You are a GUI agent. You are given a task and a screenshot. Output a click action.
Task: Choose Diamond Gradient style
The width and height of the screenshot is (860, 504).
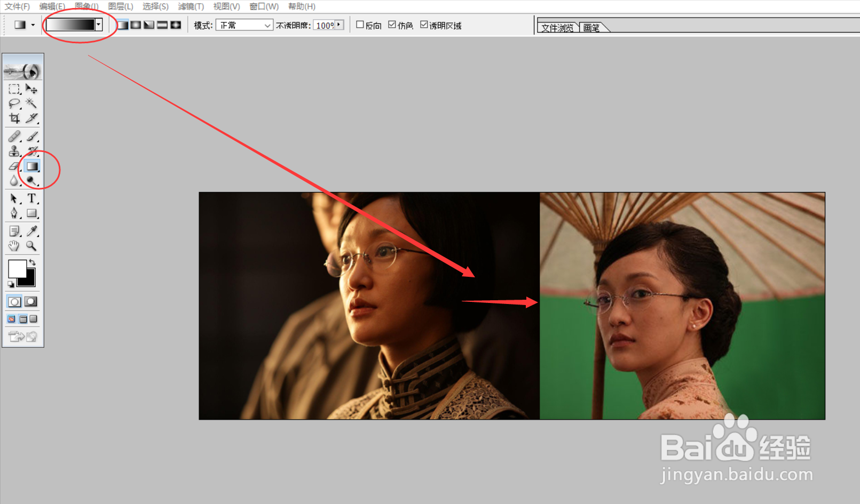[x=176, y=25]
